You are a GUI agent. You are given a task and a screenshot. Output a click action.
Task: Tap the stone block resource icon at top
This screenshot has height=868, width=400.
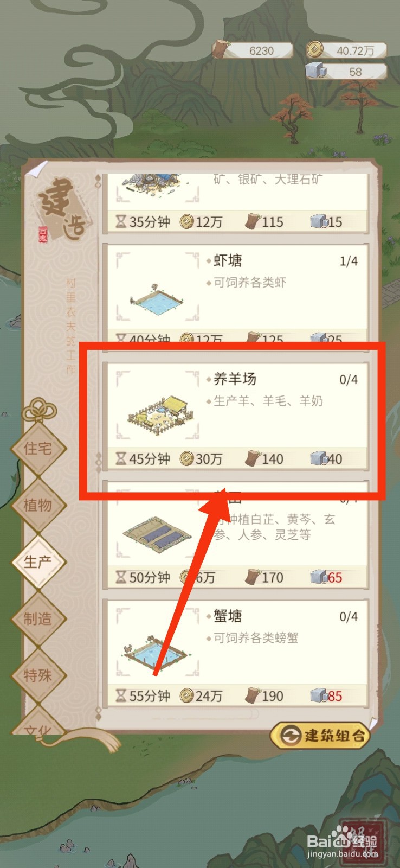tap(315, 71)
